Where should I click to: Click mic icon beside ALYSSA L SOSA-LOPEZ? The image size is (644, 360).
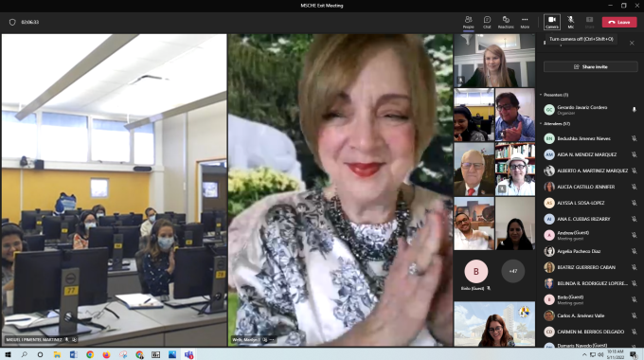coord(634,203)
